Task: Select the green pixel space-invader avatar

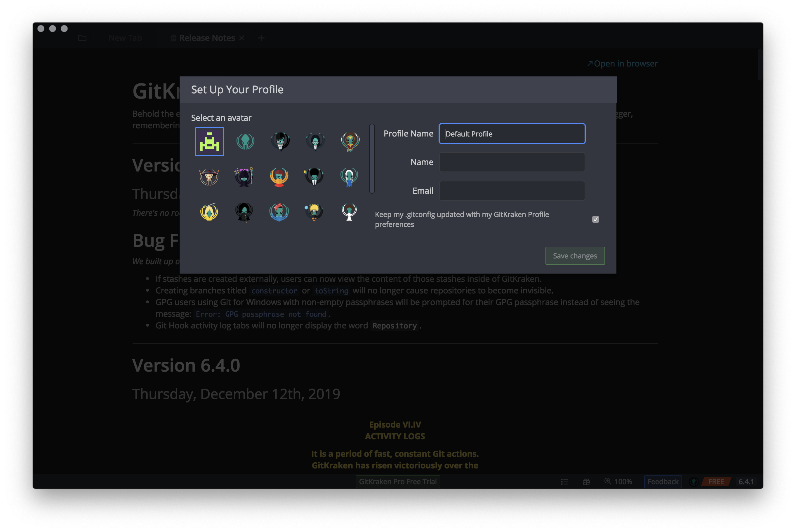Action: (x=210, y=142)
